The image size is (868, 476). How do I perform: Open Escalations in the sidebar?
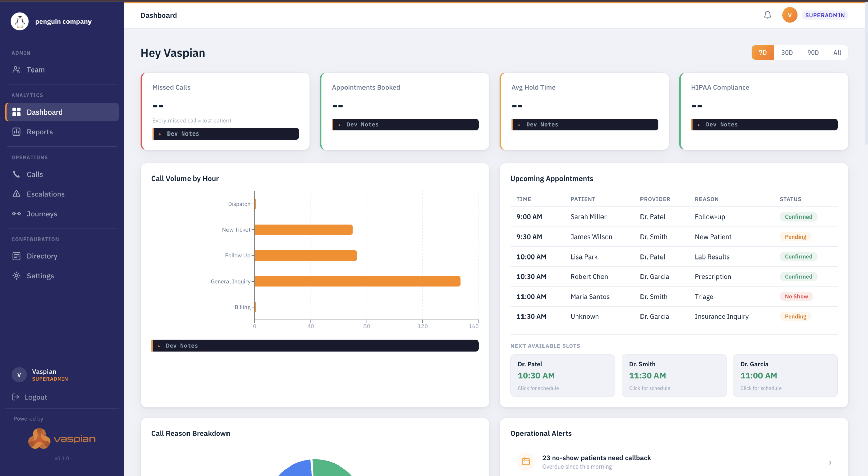pos(62,194)
